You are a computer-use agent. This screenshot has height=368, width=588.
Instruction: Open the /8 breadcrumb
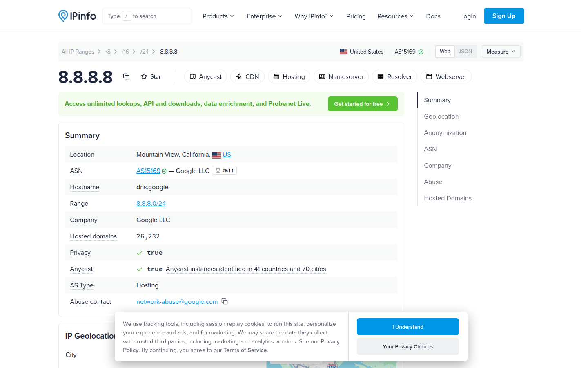[108, 52]
